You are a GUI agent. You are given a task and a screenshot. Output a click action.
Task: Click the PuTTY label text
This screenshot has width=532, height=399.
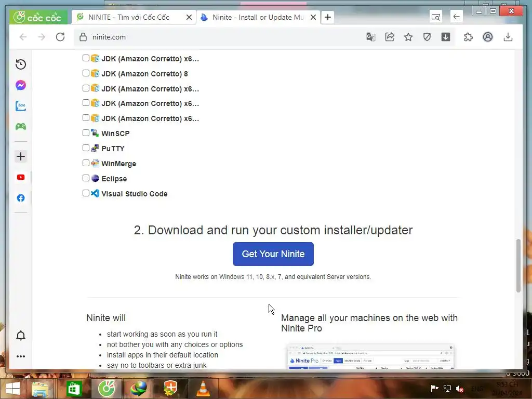coord(113,149)
